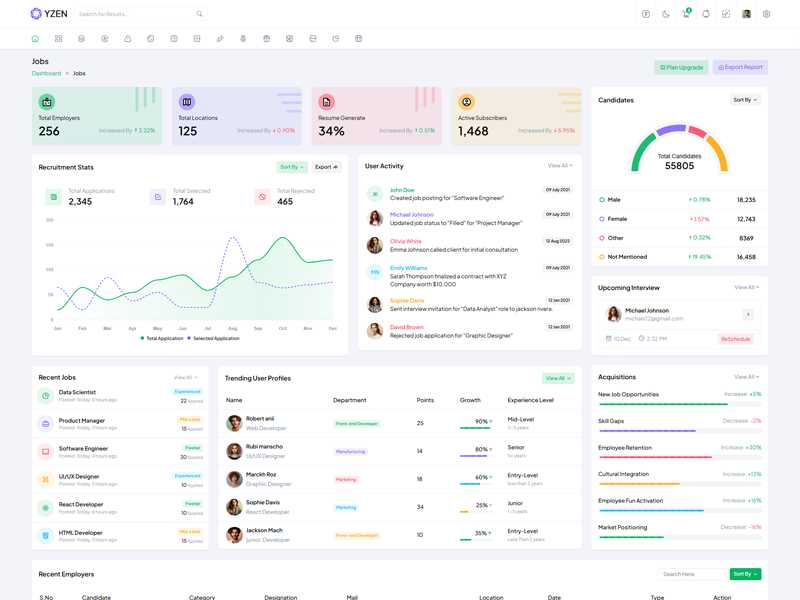Image resolution: width=800 pixels, height=600 pixels.
Task: Toggle the Selected Application chart legend
Action: (x=213, y=338)
